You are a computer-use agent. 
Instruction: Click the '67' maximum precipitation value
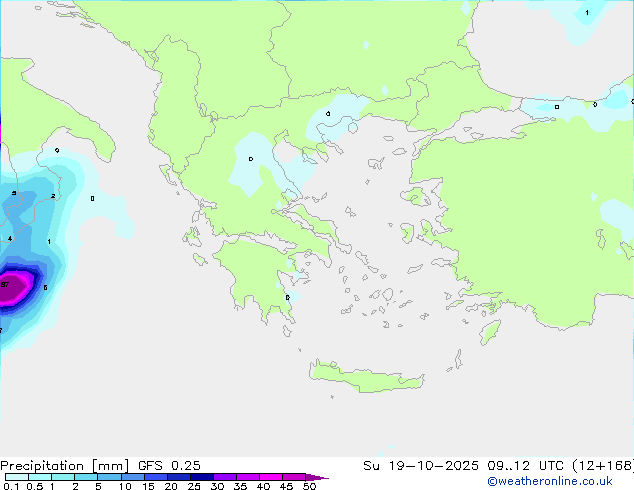click(x=4, y=285)
